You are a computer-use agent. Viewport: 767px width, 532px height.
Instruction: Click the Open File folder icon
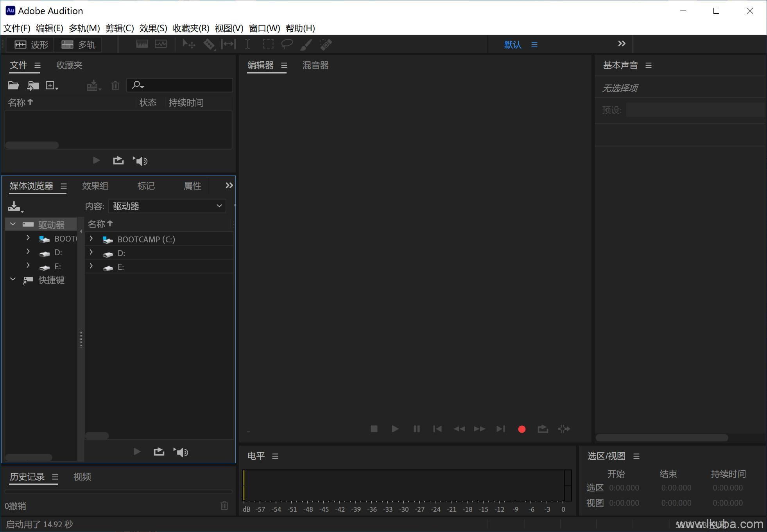tap(13, 85)
